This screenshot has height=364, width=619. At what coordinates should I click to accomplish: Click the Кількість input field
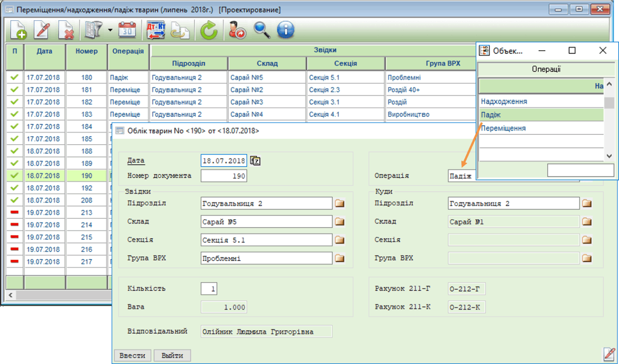point(209,289)
